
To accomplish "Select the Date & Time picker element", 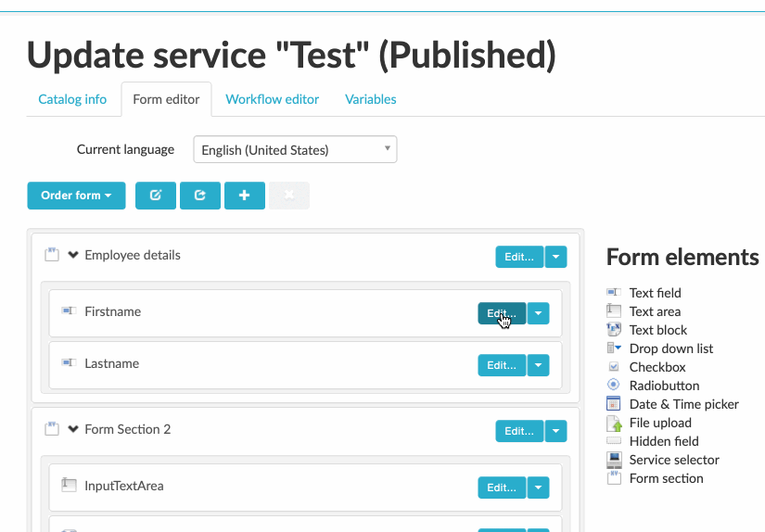I will [x=683, y=404].
